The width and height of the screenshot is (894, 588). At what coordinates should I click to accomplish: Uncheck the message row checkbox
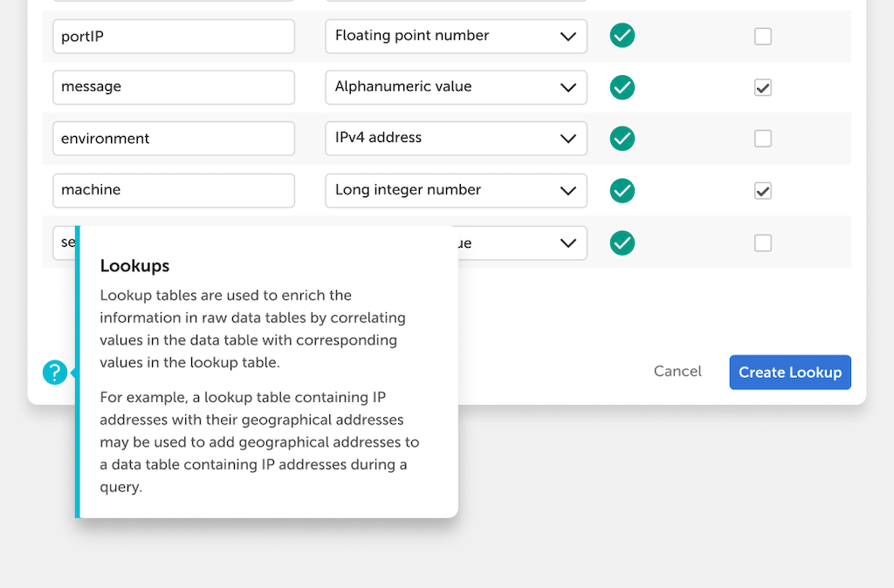click(763, 87)
